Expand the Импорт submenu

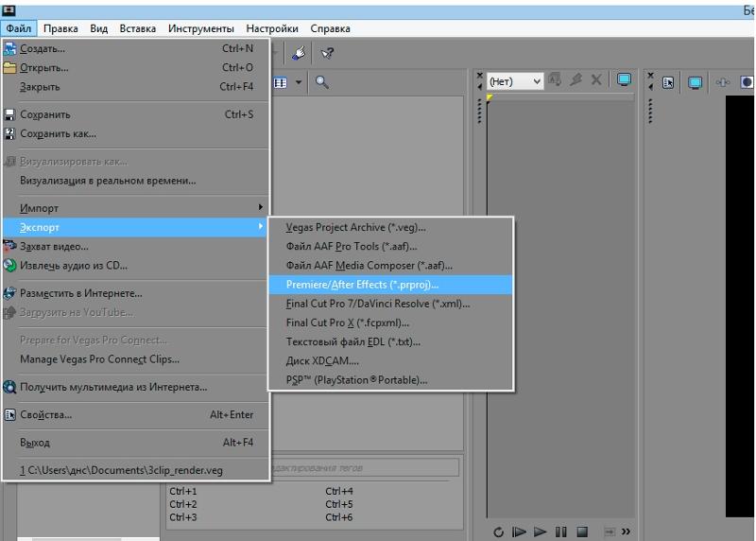coord(135,208)
